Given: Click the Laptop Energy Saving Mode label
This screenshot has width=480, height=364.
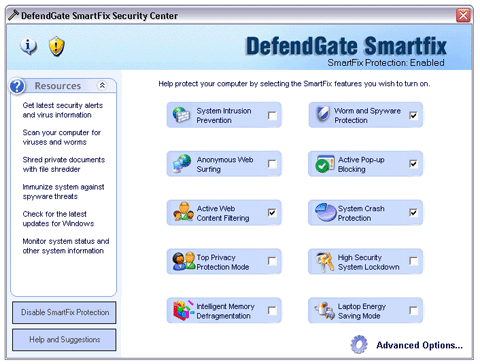Looking at the screenshot, I should (362, 311).
